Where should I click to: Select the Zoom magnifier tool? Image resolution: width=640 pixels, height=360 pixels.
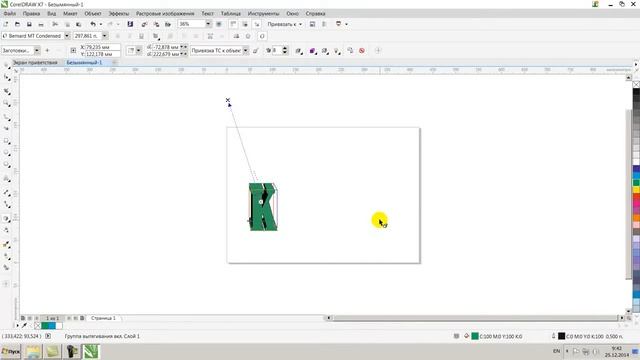[7, 103]
